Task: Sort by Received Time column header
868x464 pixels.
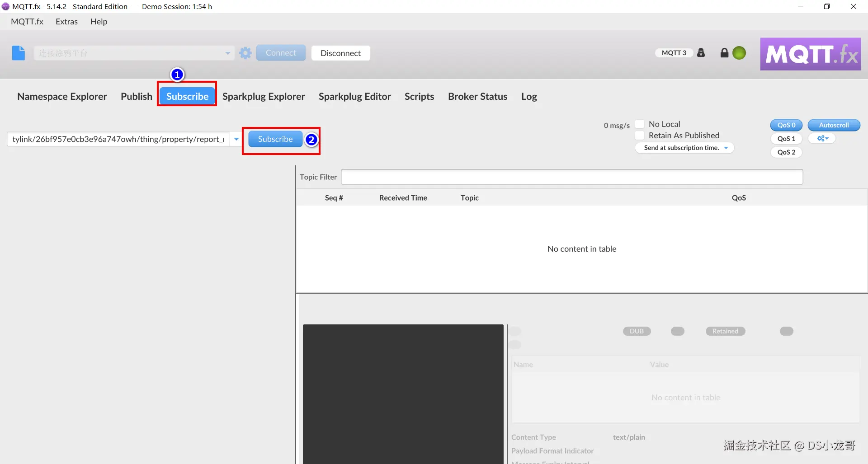Action: [x=403, y=198]
